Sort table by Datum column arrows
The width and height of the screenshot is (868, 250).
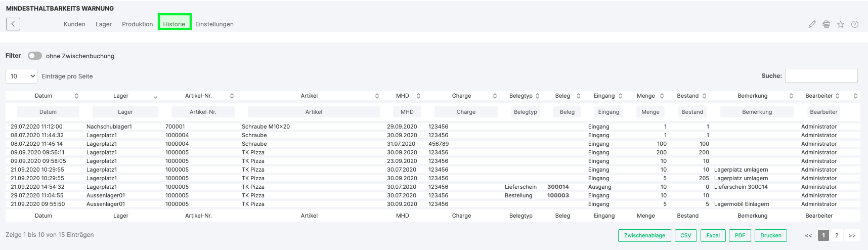[76, 96]
